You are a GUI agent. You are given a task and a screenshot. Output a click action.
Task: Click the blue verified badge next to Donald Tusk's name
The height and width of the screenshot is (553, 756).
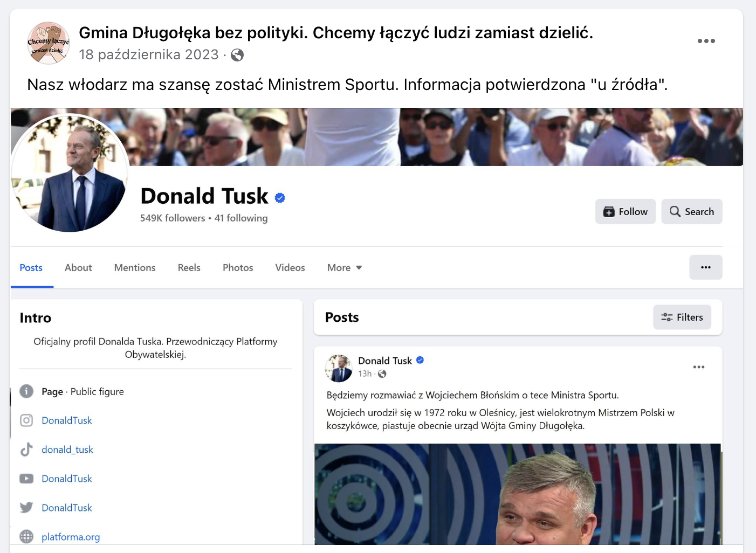click(x=280, y=198)
